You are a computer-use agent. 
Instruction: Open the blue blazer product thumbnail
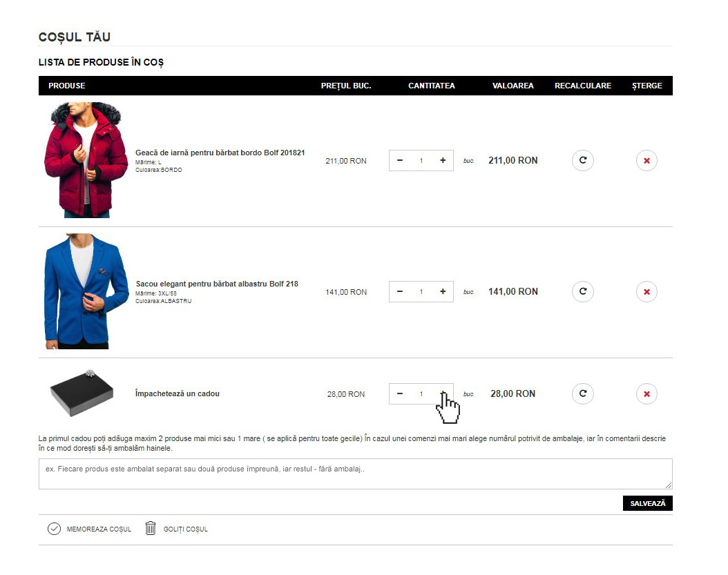[x=85, y=291]
